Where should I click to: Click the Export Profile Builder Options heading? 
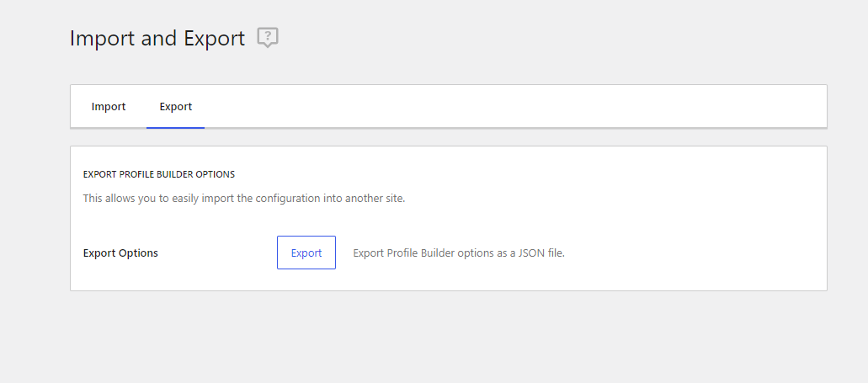[x=159, y=174]
